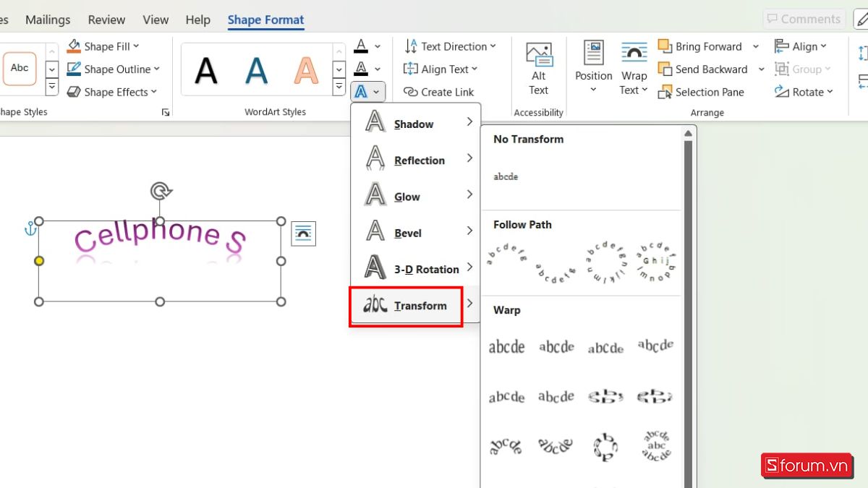Switch to the View tab
The width and height of the screenshot is (868, 488).
[x=156, y=20]
